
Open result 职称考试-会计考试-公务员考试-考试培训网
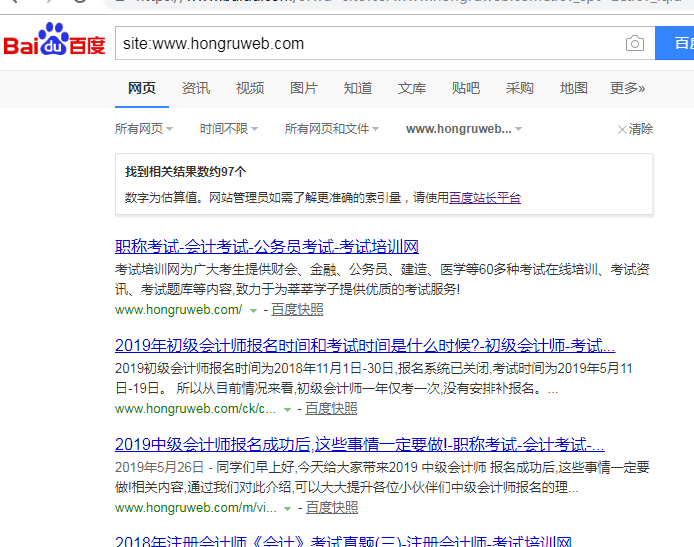tap(267, 247)
